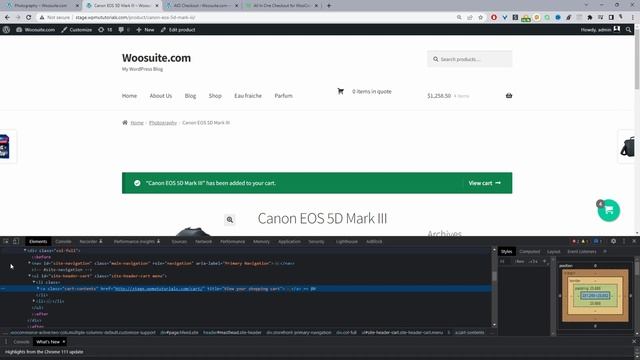The height and width of the screenshot is (360, 640).
Task: Click the Styles filter input field
Action: 505,261
